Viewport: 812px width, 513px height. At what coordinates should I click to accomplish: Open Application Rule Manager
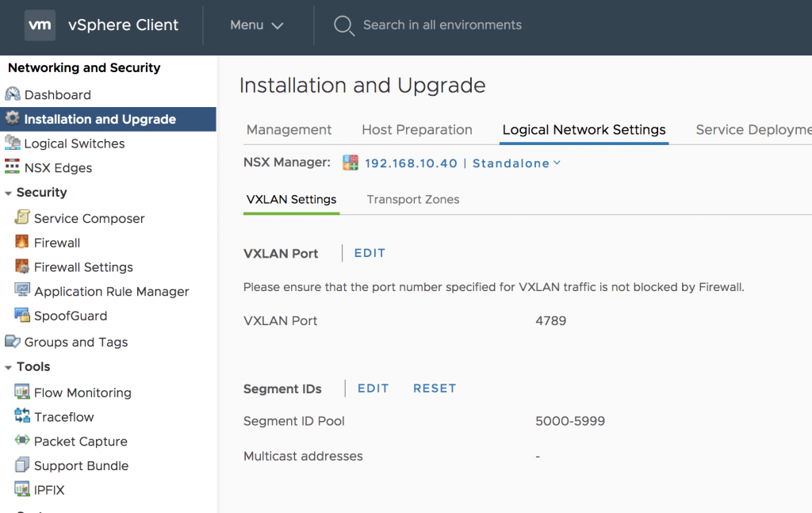point(111,292)
